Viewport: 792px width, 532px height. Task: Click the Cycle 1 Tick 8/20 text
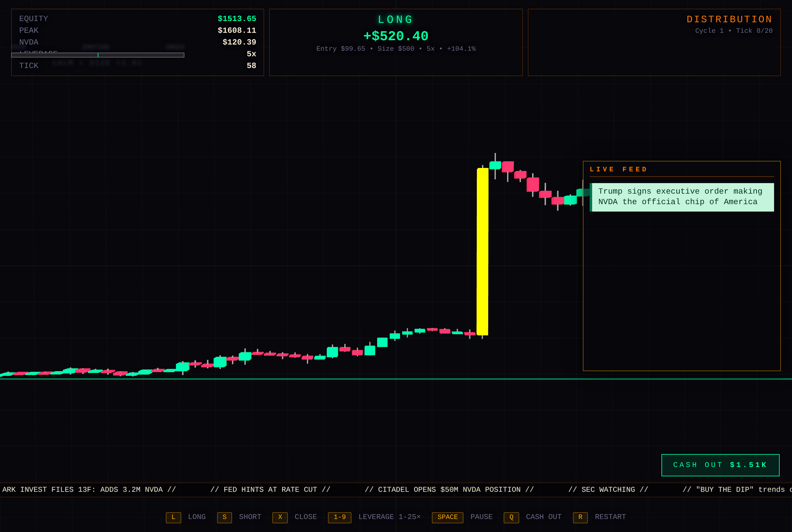click(734, 31)
